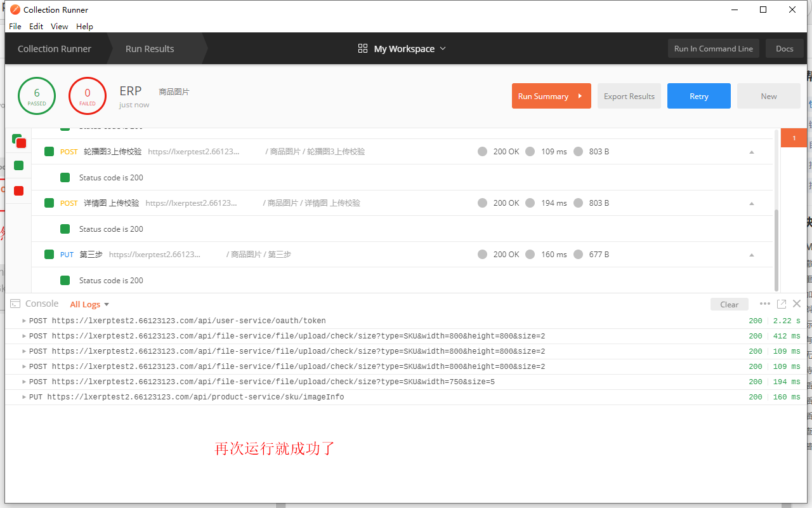Open the View menu

[59, 26]
